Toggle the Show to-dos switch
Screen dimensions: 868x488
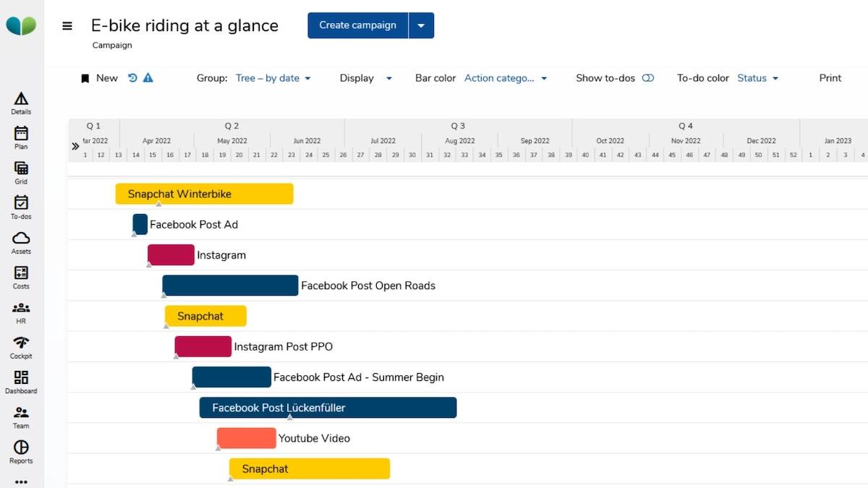pyautogui.click(x=647, y=78)
